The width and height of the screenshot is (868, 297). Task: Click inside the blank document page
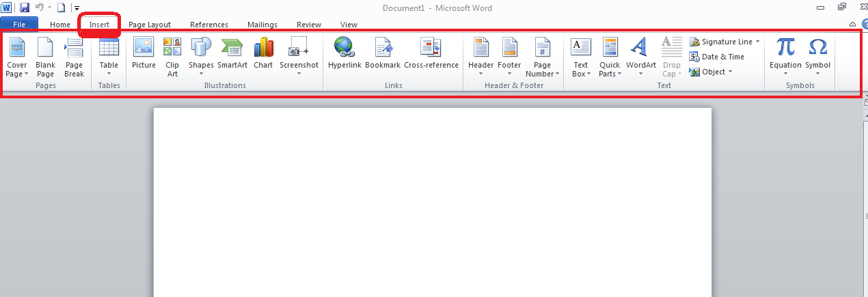click(432, 202)
